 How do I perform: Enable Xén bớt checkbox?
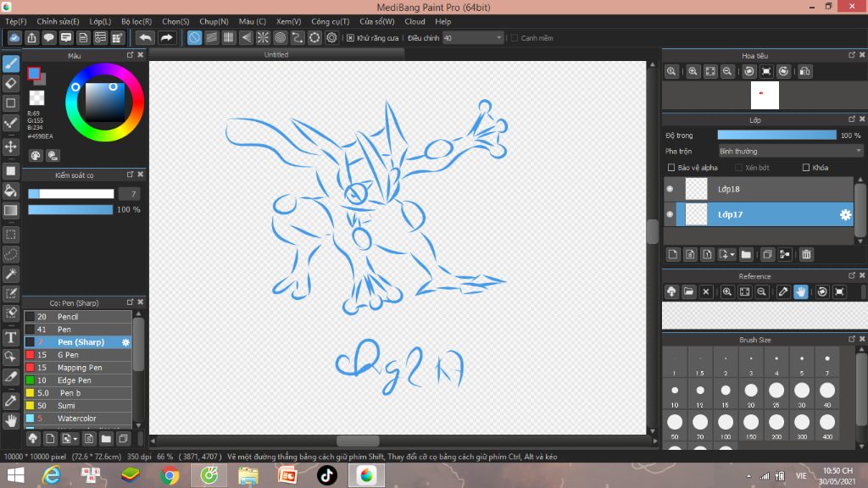coord(738,168)
